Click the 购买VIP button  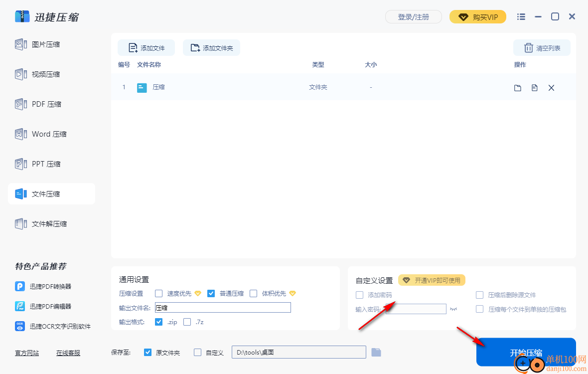point(478,17)
